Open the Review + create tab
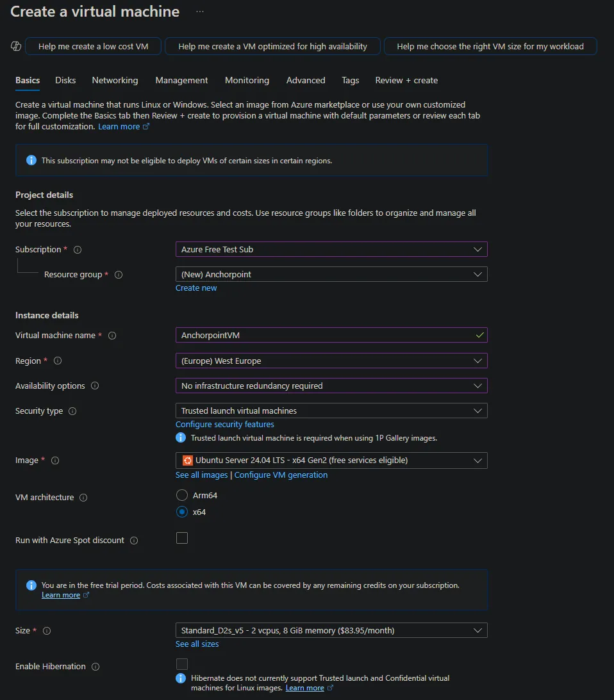This screenshot has height=700, width=614. click(x=406, y=80)
